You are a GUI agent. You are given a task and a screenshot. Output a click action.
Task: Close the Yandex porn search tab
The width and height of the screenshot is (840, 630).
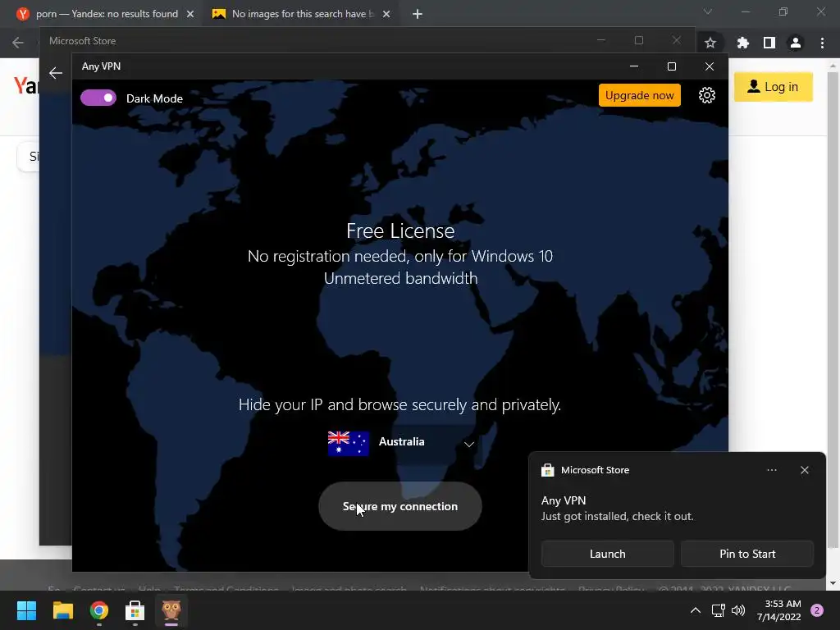click(190, 14)
